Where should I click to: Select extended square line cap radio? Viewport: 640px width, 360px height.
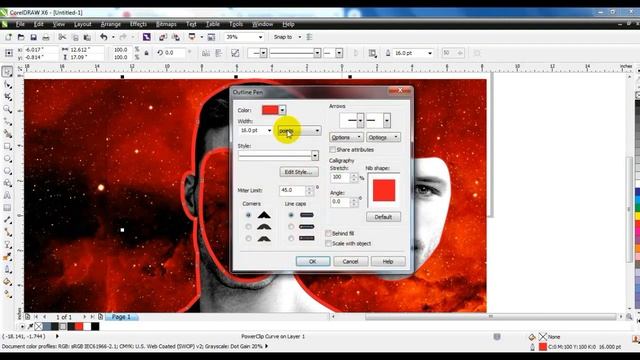click(x=291, y=238)
